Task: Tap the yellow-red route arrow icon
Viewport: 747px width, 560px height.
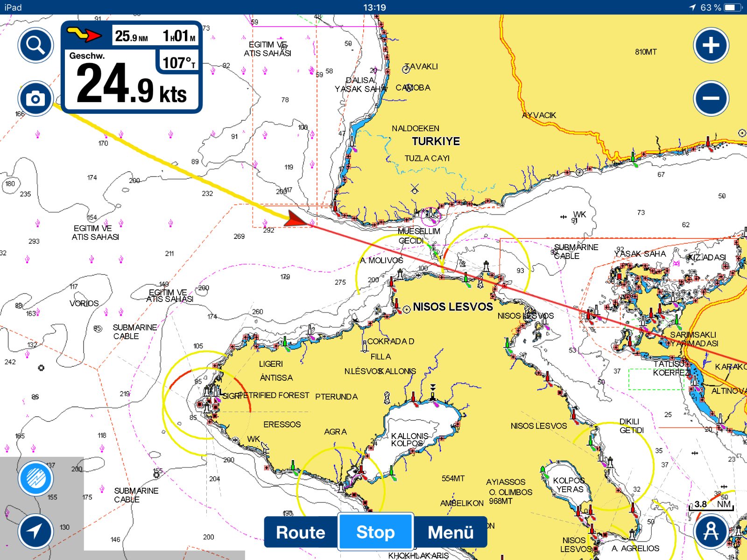Action: [x=85, y=35]
